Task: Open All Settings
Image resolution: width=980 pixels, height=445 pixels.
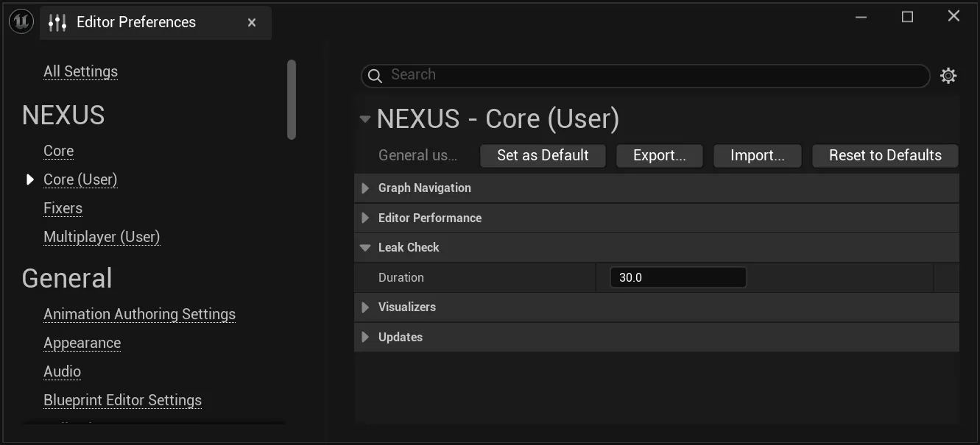Action: point(80,71)
